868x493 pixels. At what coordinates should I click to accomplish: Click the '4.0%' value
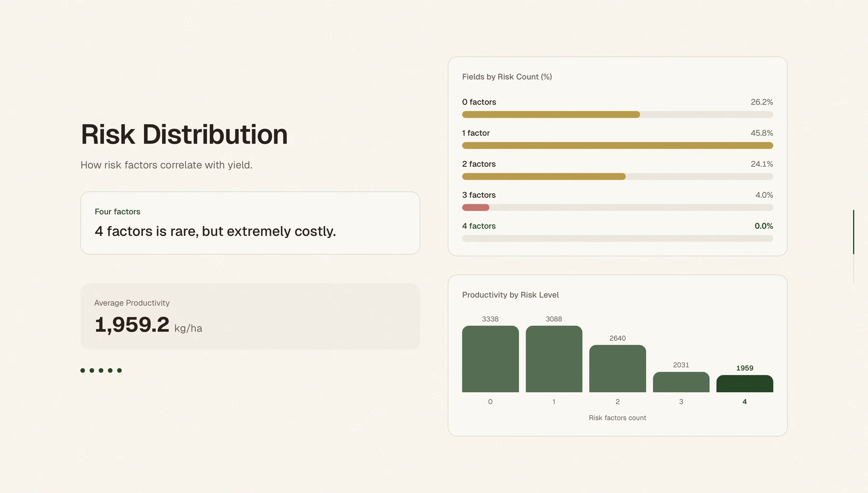(764, 195)
